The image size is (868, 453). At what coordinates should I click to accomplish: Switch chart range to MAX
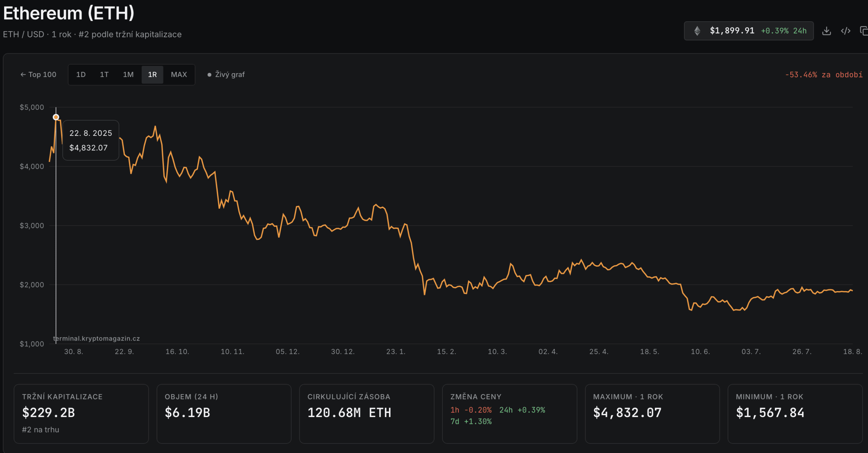click(179, 75)
